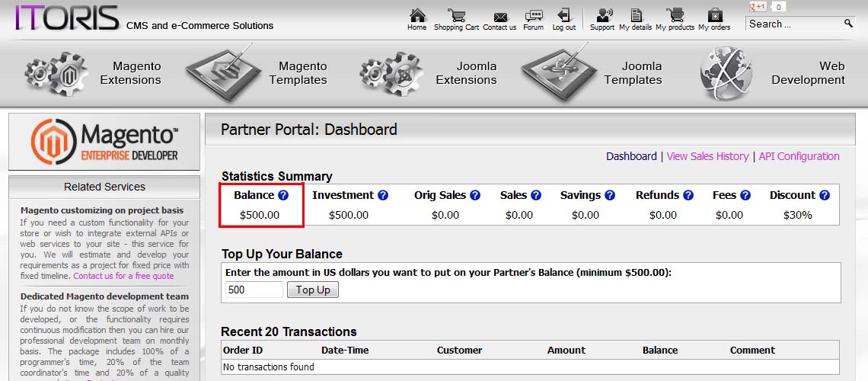The width and height of the screenshot is (868, 381).
Task: Open Magento Templates category
Action: [256, 73]
